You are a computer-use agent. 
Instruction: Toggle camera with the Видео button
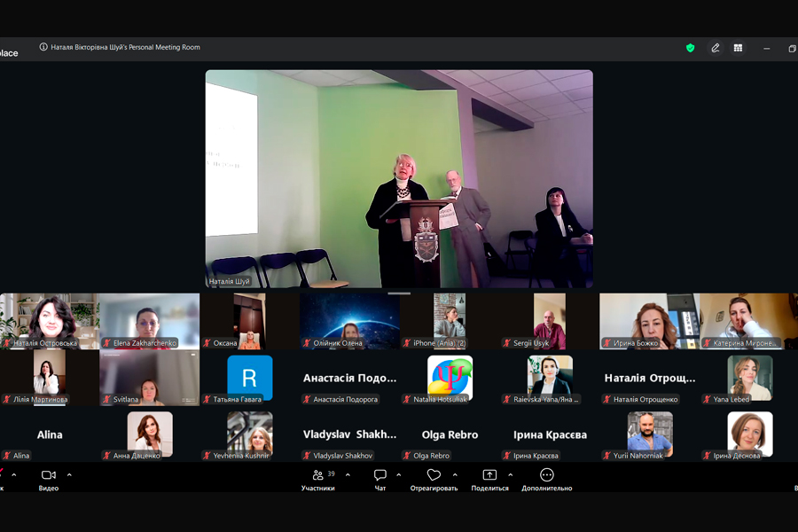pos(49,480)
